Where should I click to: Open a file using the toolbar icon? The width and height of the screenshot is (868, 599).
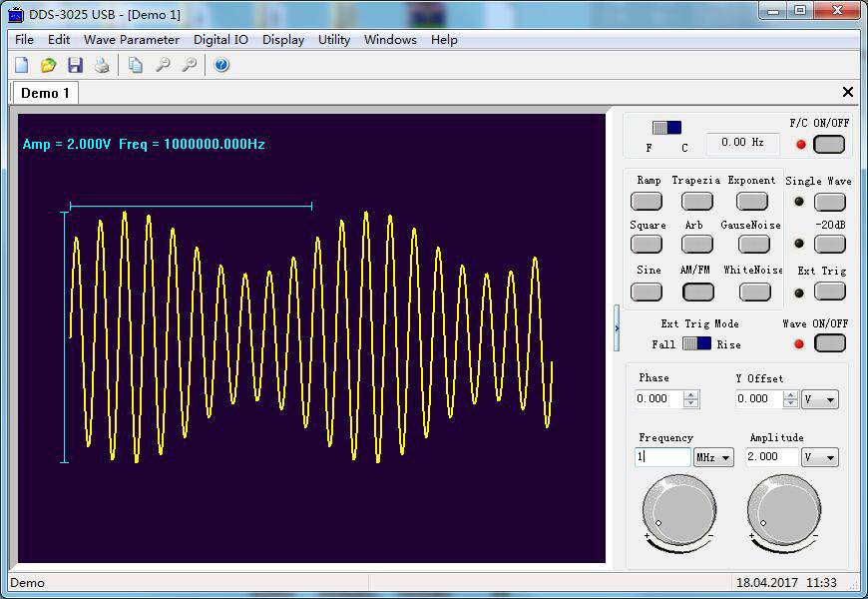click(x=48, y=64)
